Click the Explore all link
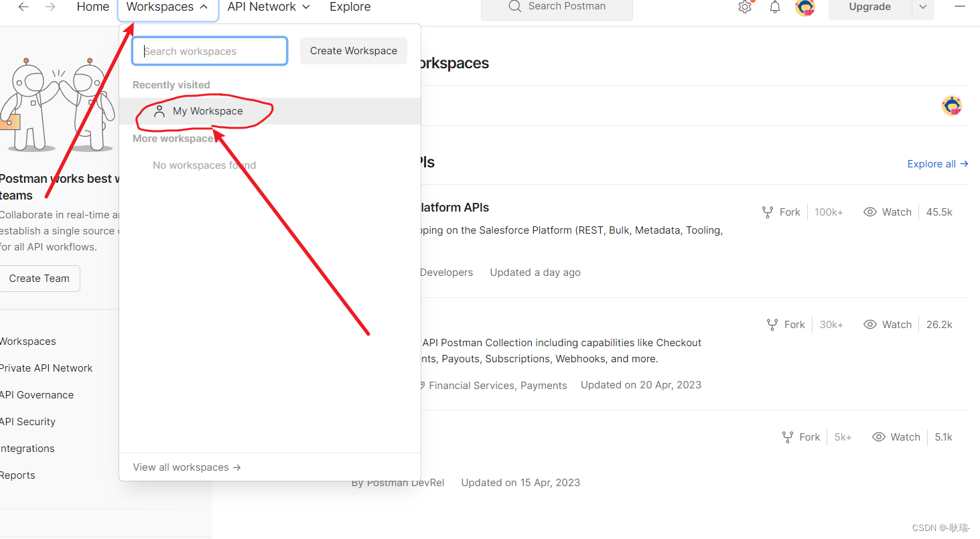The image size is (980, 539). pyautogui.click(x=938, y=164)
